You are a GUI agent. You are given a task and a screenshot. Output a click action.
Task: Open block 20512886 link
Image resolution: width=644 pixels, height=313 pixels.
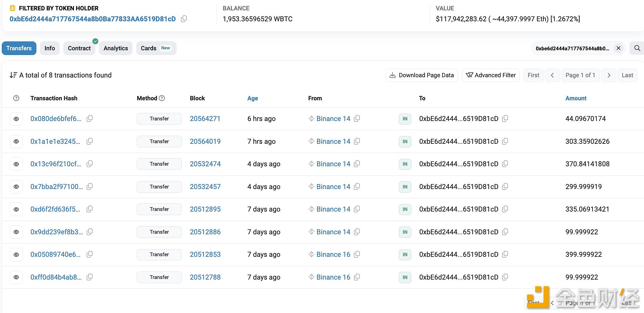tap(205, 232)
